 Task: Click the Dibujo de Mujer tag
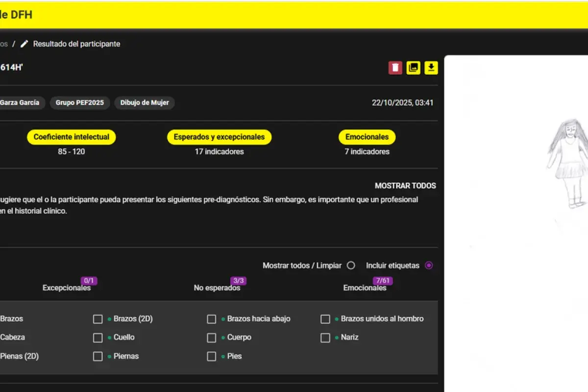(x=145, y=103)
